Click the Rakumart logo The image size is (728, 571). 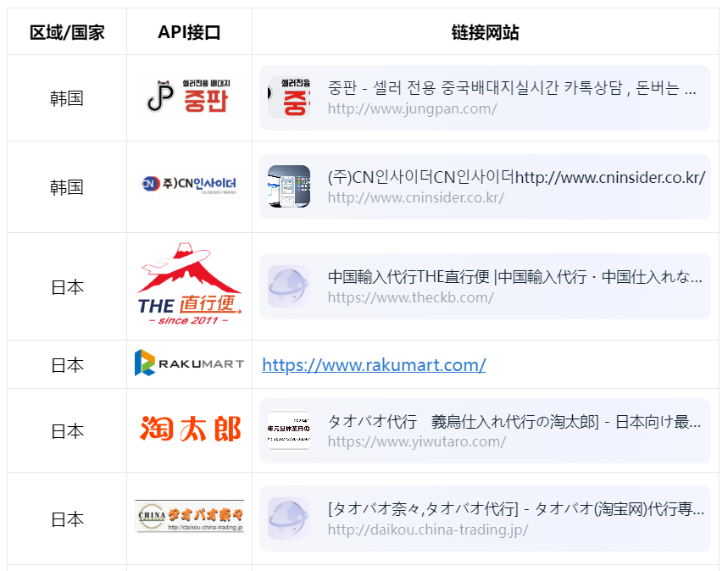click(189, 363)
